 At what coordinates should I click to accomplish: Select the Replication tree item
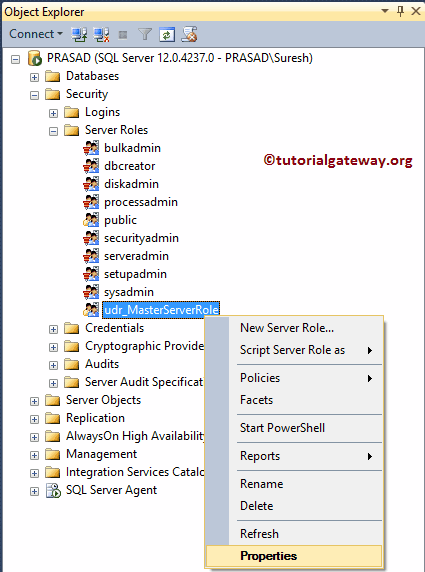pos(95,418)
